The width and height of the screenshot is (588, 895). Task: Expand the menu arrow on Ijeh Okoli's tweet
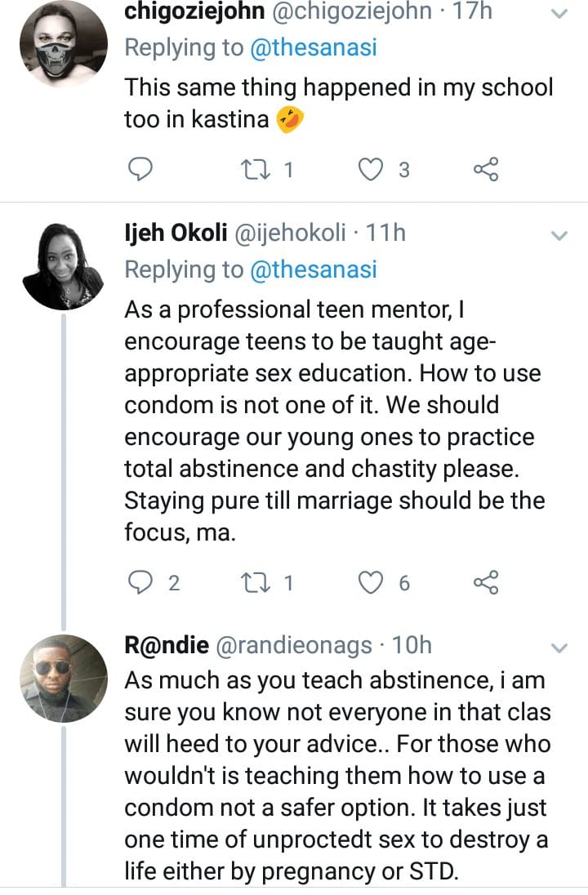(559, 236)
